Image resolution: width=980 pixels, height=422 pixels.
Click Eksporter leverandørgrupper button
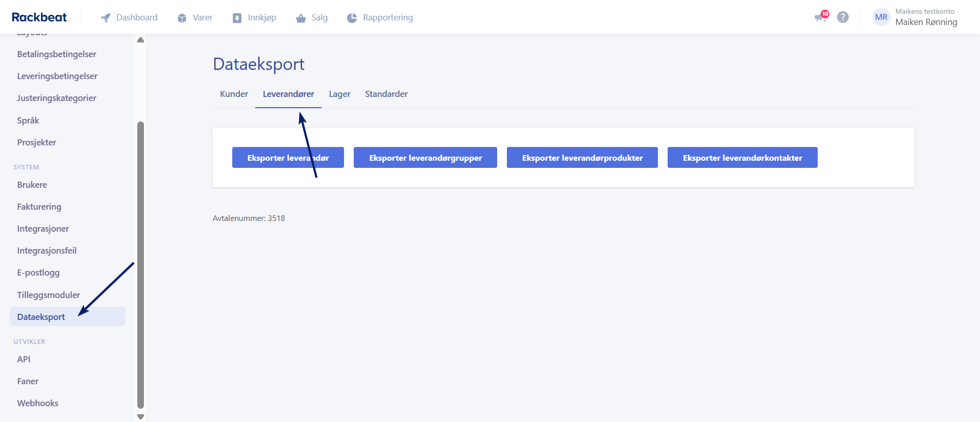coord(425,158)
